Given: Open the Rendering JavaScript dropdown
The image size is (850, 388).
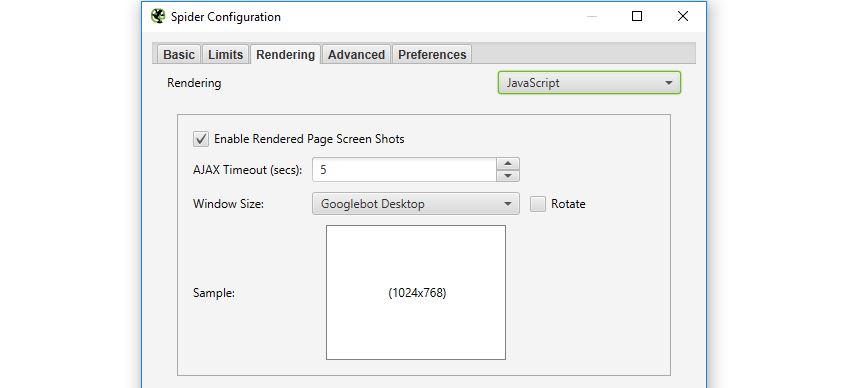Looking at the screenshot, I should click(x=589, y=83).
